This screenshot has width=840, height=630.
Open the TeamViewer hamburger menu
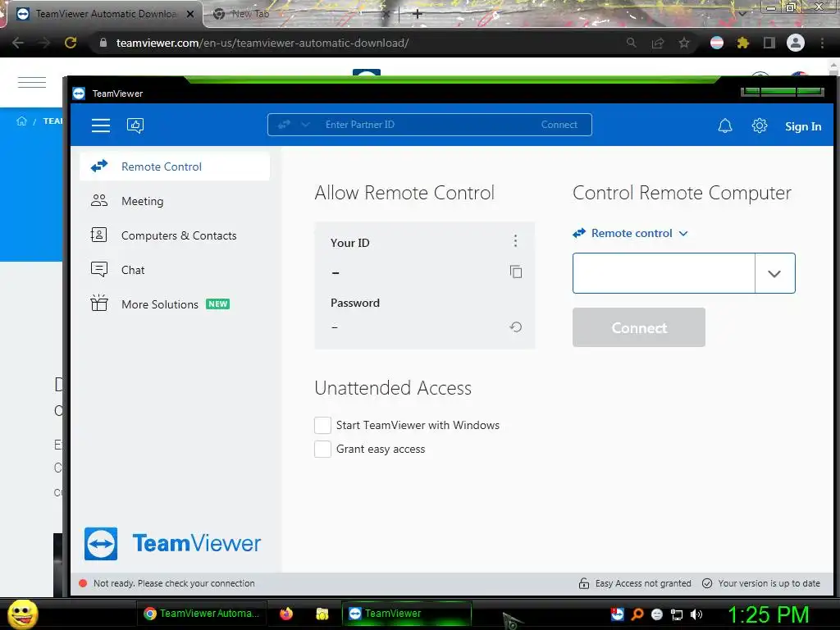[100, 126]
